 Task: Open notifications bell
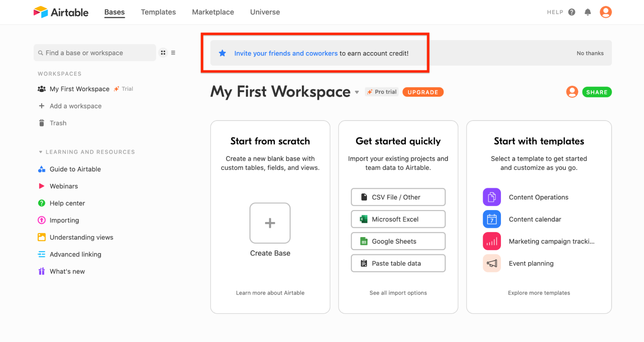[588, 12]
